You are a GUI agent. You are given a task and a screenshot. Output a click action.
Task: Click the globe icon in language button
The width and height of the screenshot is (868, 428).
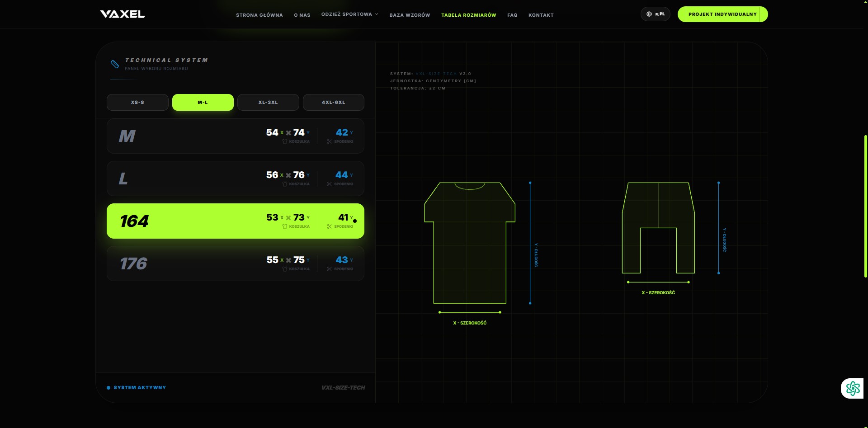pos(649,14)
